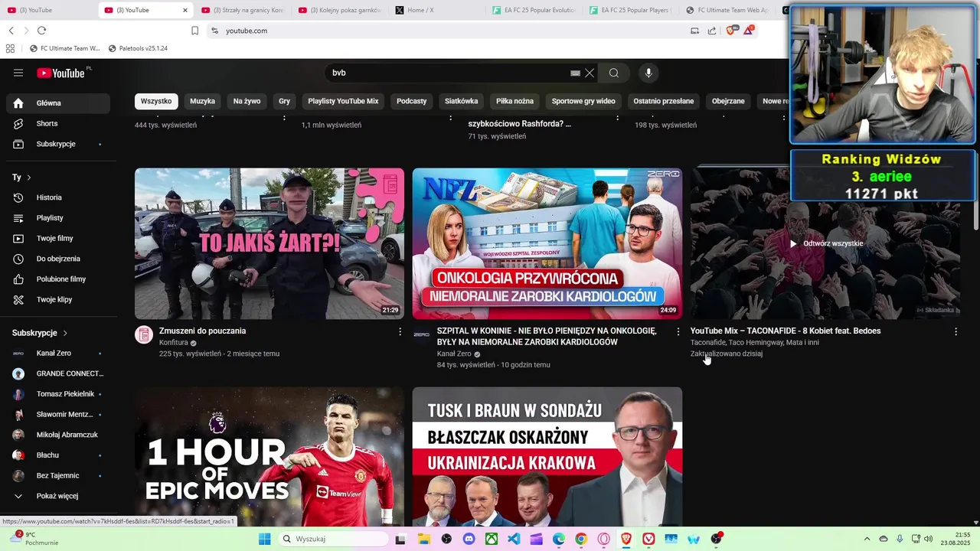Open Twoje klipy in the sidebar

pos(58,299)
